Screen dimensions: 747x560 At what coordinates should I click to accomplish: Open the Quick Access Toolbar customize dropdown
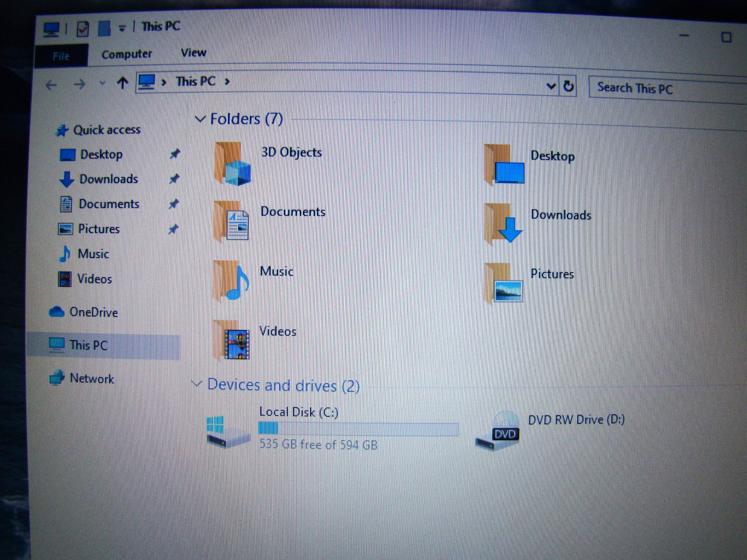tap(122, 29)
